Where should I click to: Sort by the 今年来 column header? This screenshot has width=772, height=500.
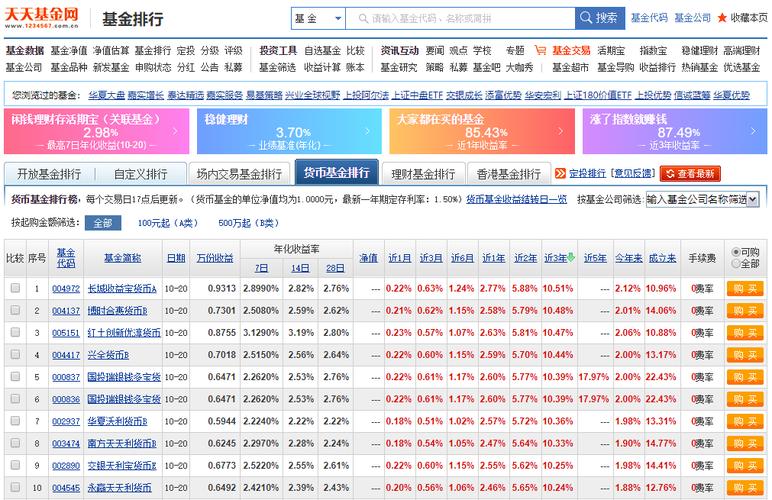tap(629, 258)
